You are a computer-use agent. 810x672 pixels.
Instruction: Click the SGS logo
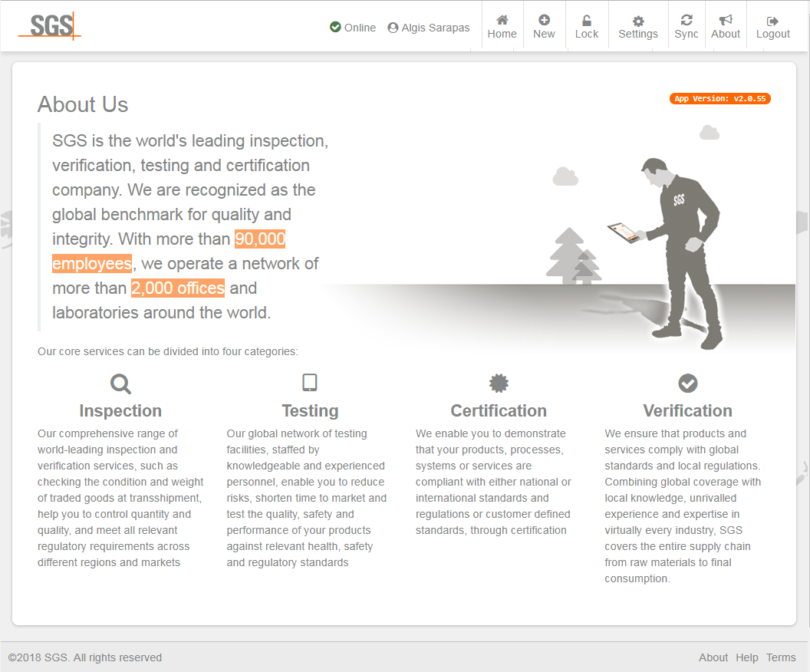(x=50, y=26)
